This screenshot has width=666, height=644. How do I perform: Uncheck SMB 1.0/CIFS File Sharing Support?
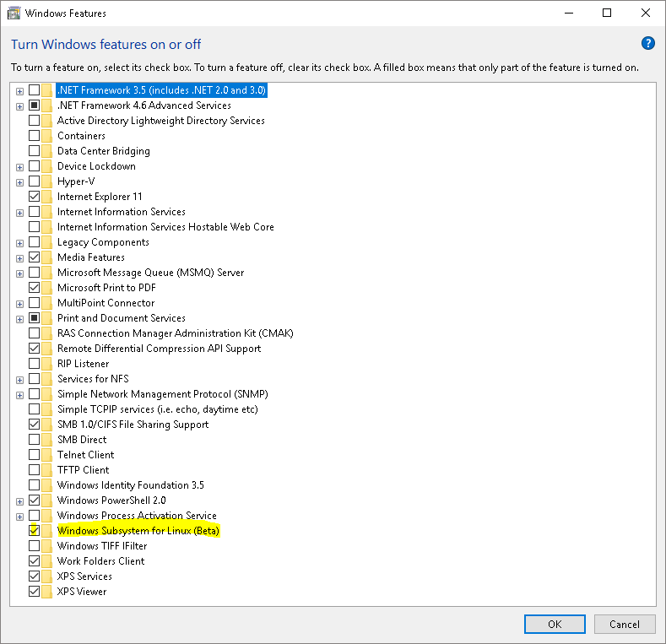[34, 425]
